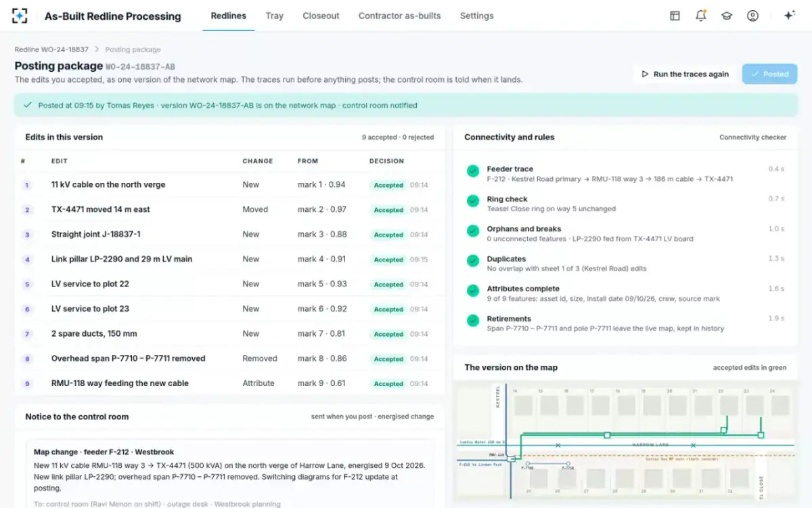Click edit number badge 7
812x508 pixels.
click(27, 334)
